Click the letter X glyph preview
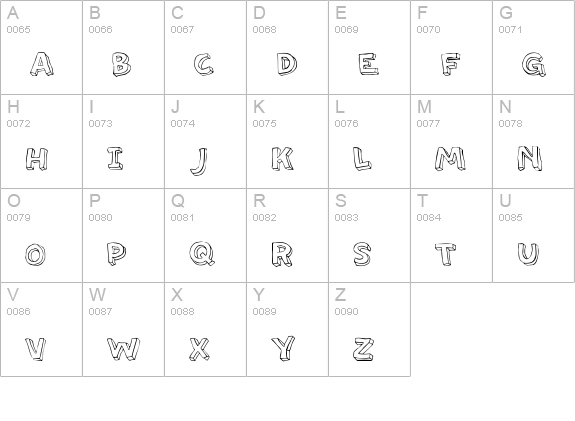The height and width of the screenshot is (421, 575). (x=200, y=349)
